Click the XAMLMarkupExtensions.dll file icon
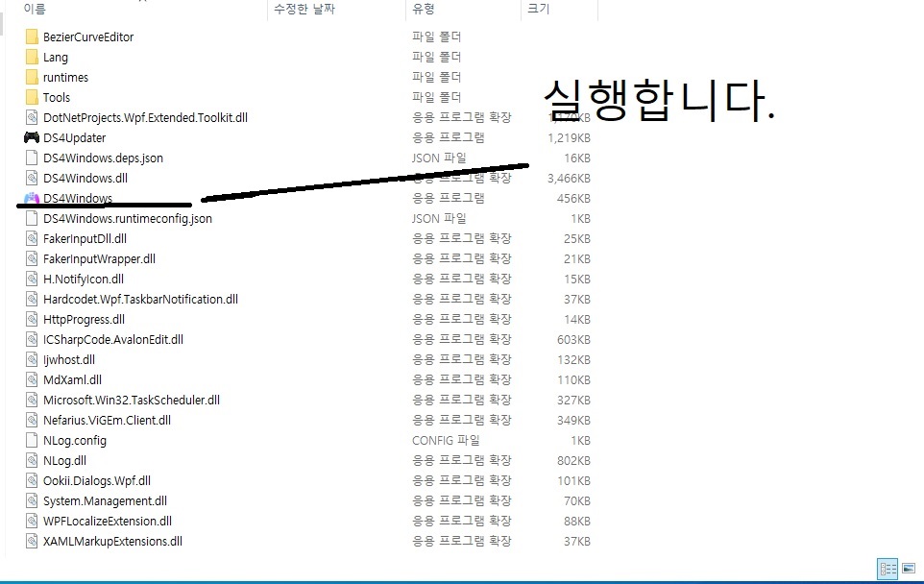The image size is (924, 584). tap(32, 541)
